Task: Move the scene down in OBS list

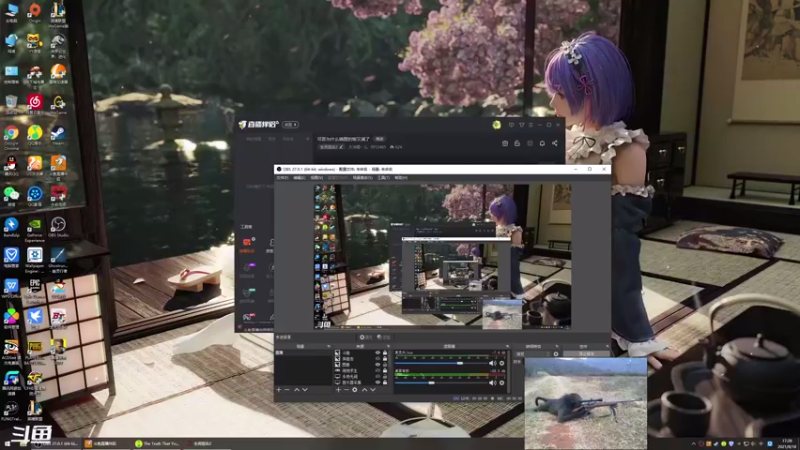Action: click(x=305, y=389)
